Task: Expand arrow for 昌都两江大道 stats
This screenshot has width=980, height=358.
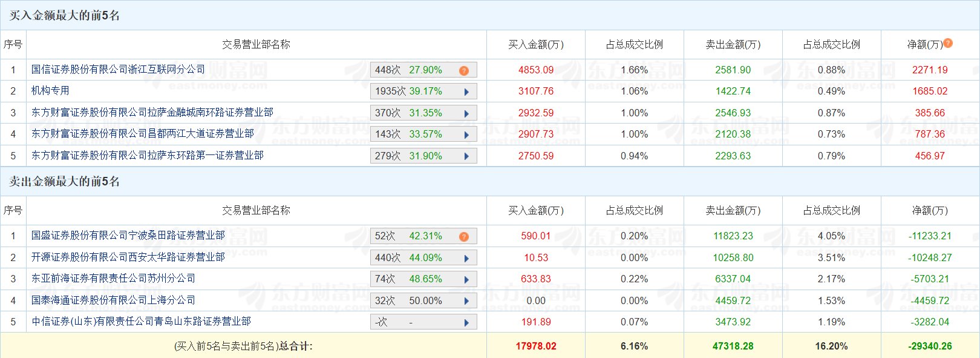Action: [466, 135]
